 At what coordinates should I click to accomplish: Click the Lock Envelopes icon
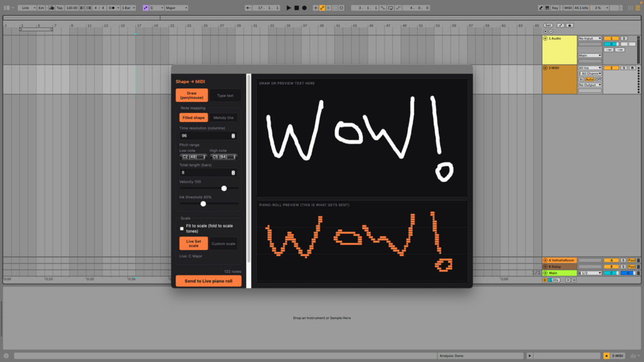pyautogui.click(x=570, y=26)
